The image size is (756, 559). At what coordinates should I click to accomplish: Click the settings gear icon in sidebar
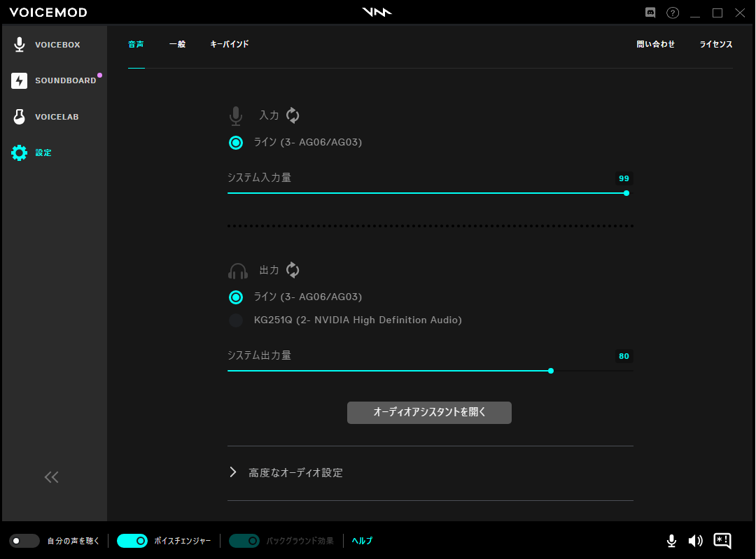click(x=20, y=153)
